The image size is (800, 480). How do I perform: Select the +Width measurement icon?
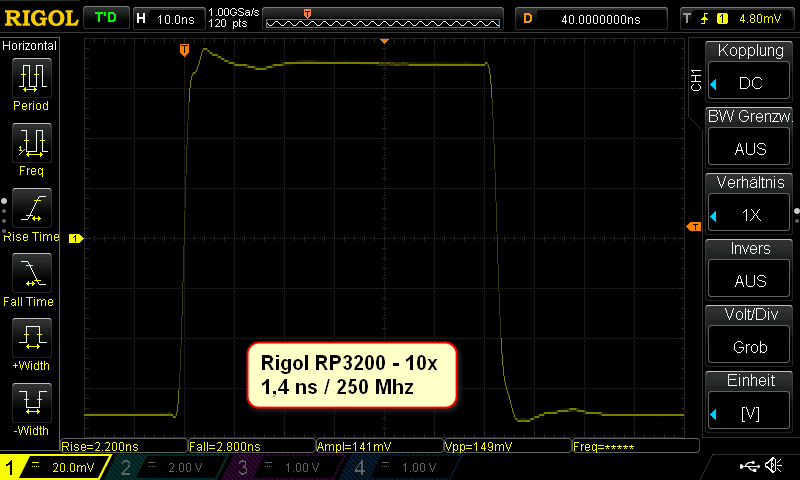(x=32, y=338)
